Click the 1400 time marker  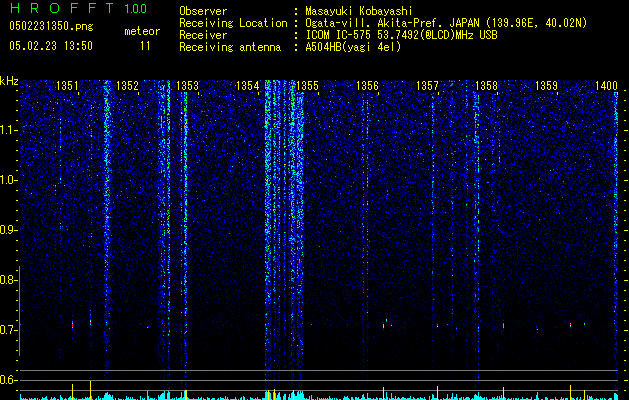(607, 86)
